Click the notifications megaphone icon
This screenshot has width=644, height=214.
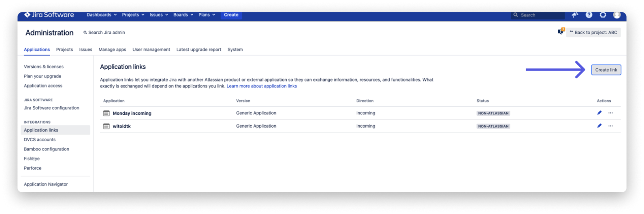pyautogui.click(x=575, y=15)
